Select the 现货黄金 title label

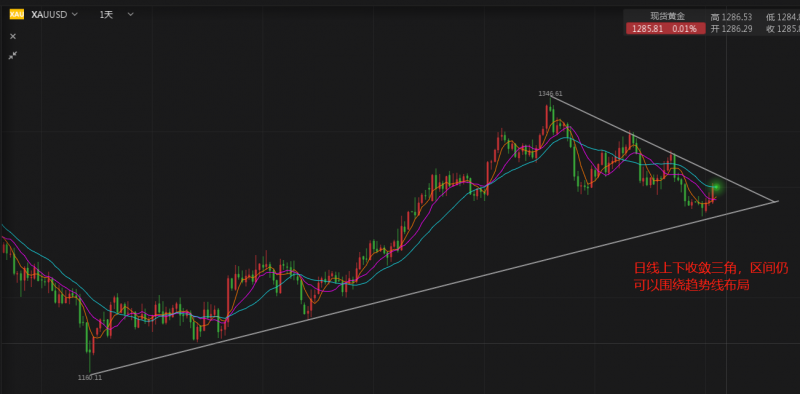666,16
